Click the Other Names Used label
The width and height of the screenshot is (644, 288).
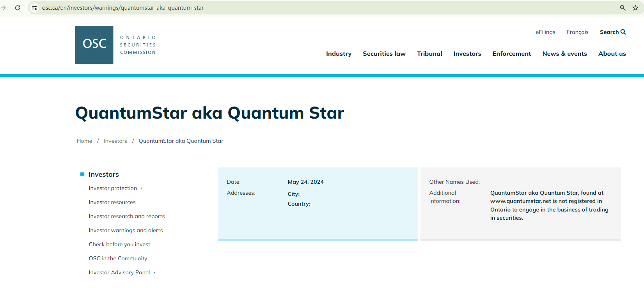pos(454,182)
